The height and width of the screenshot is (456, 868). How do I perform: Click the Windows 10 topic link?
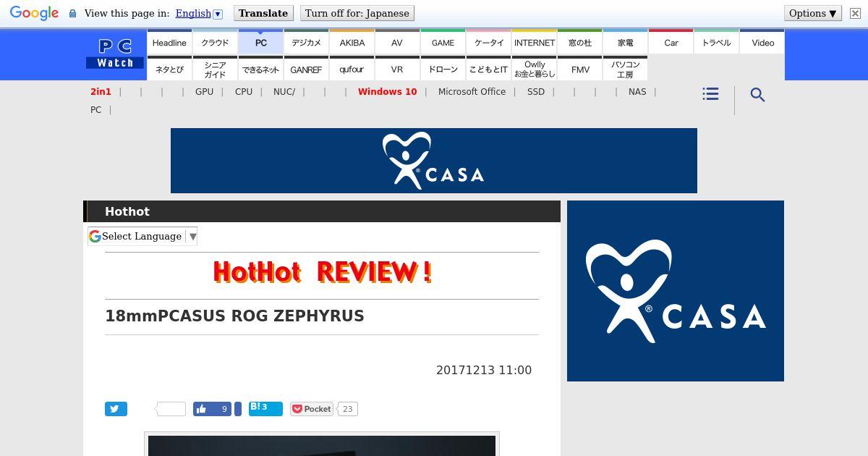tap(387, 92)
